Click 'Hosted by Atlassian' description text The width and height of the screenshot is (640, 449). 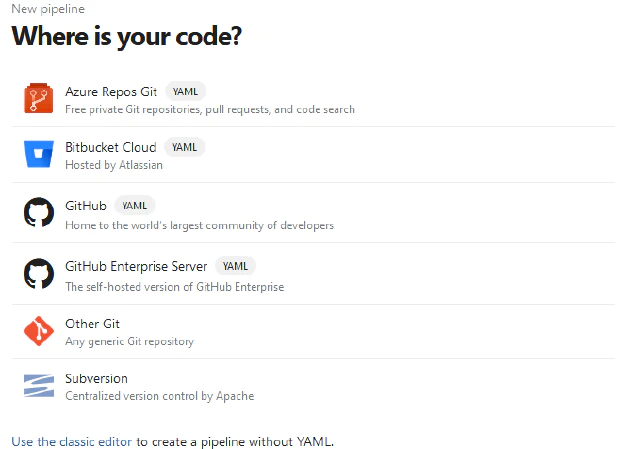coord(114,165)
